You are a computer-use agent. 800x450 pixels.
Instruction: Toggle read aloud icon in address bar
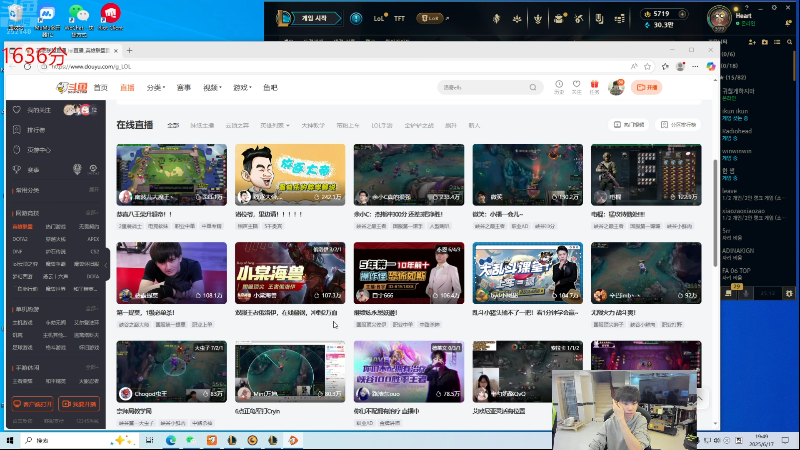pos(634,66)
